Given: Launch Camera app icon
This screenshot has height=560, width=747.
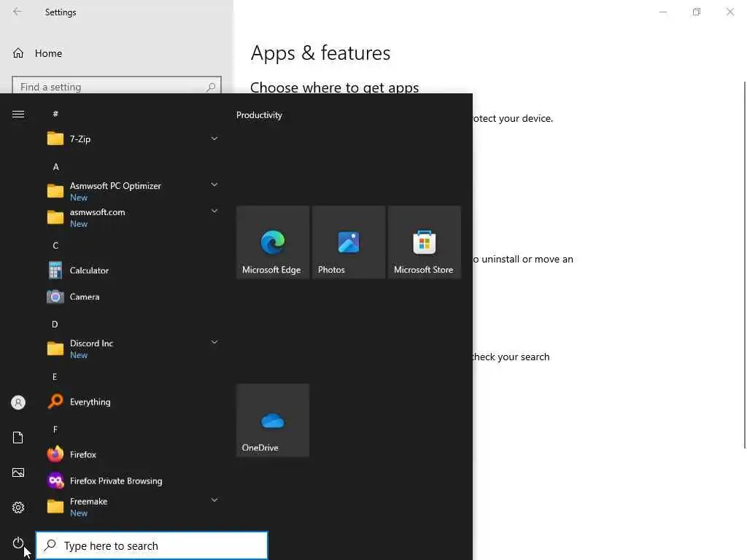Looking at the screenshot, I should [x=55, y=297].
